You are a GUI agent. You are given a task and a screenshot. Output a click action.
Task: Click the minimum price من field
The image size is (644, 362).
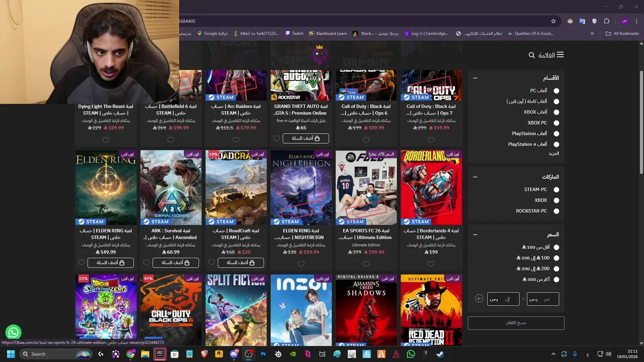point(543,299)
